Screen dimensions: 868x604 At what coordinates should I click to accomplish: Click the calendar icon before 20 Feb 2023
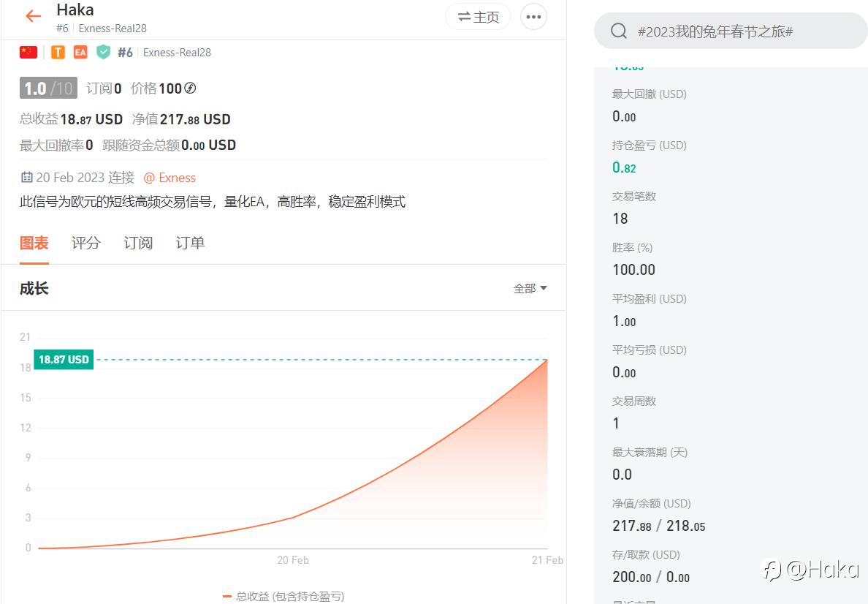26,177
